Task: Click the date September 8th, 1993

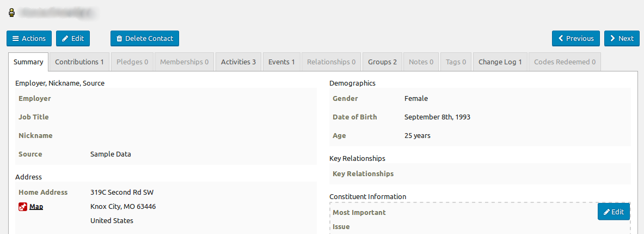Action: [437, 117]
